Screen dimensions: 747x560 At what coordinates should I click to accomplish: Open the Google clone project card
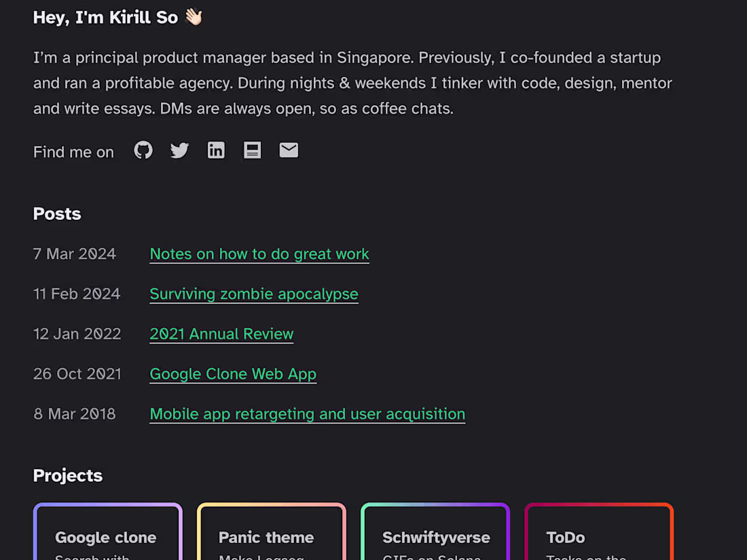tap(108, 536)
